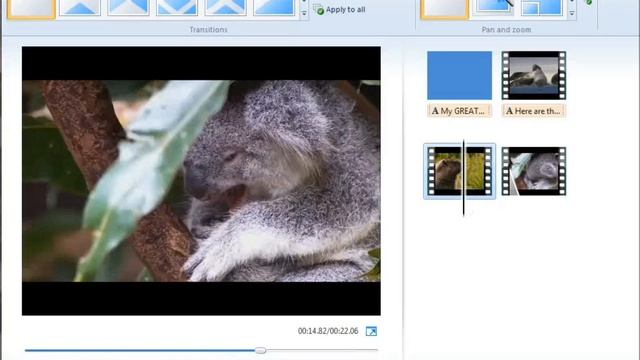Select the capybara video clip

click(459, 171)
